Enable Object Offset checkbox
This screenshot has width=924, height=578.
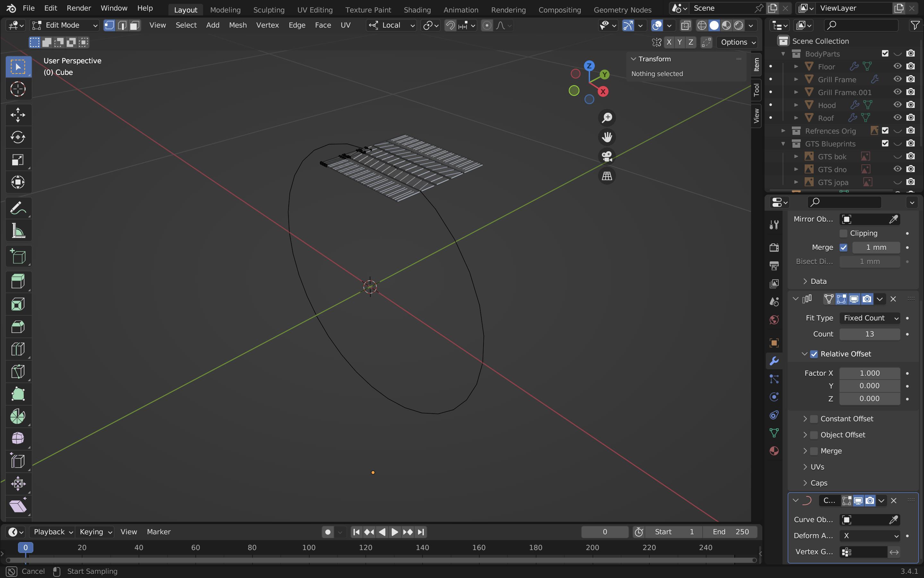pos(814,435)
